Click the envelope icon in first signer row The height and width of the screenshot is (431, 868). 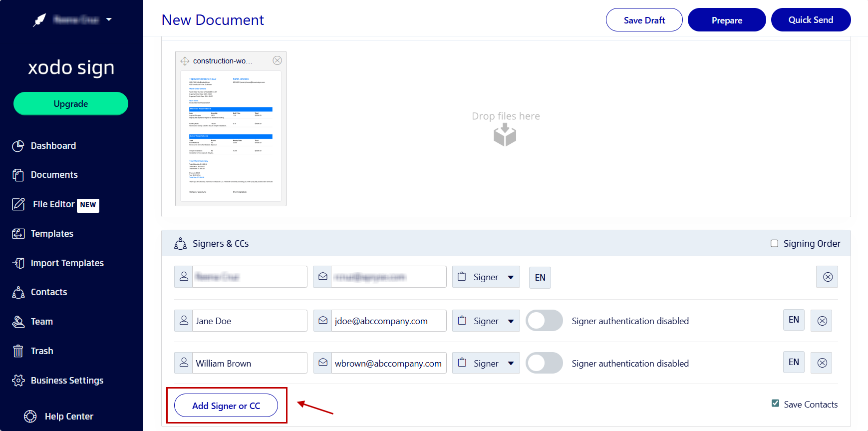click(323, 276)
